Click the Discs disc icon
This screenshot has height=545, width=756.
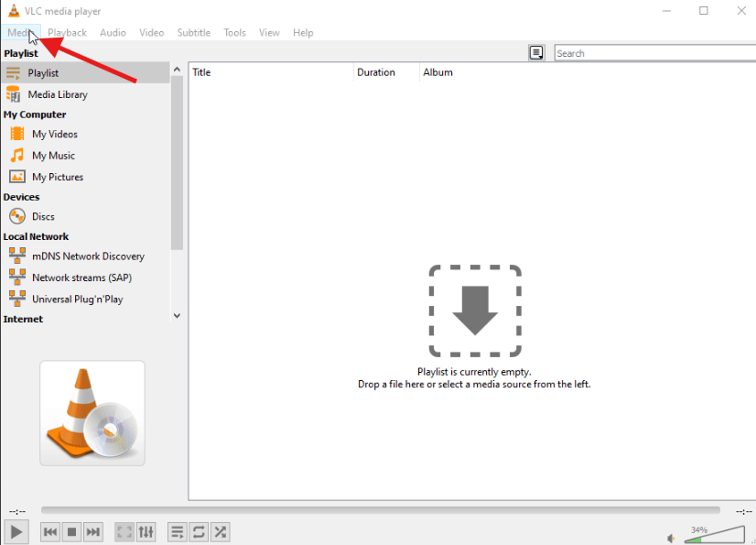pos(17,216)
